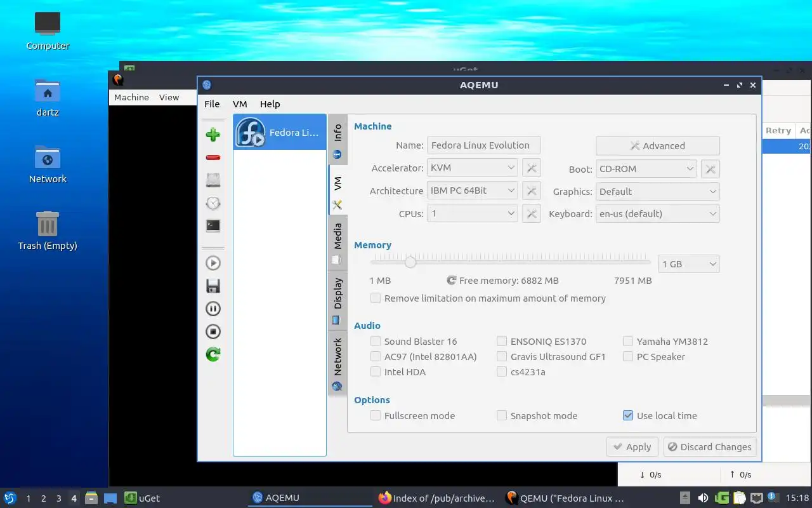Save VM state with floppy icon
This screenshot has width=812, height=508.
coord(213,286)
